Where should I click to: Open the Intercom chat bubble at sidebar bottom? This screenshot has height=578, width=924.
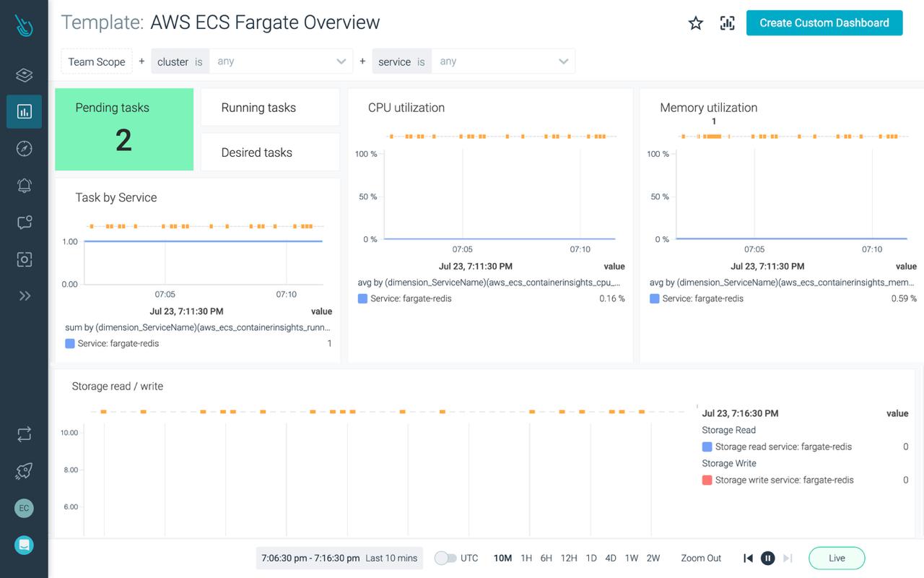[x=24, y=545]
